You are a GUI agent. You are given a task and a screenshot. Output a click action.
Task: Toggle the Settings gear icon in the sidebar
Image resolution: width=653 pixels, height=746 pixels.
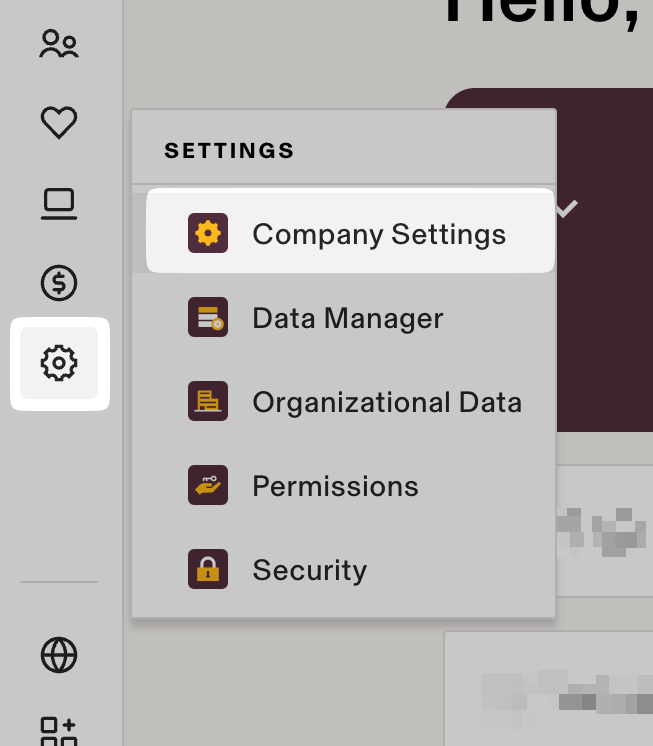[59, 362]
